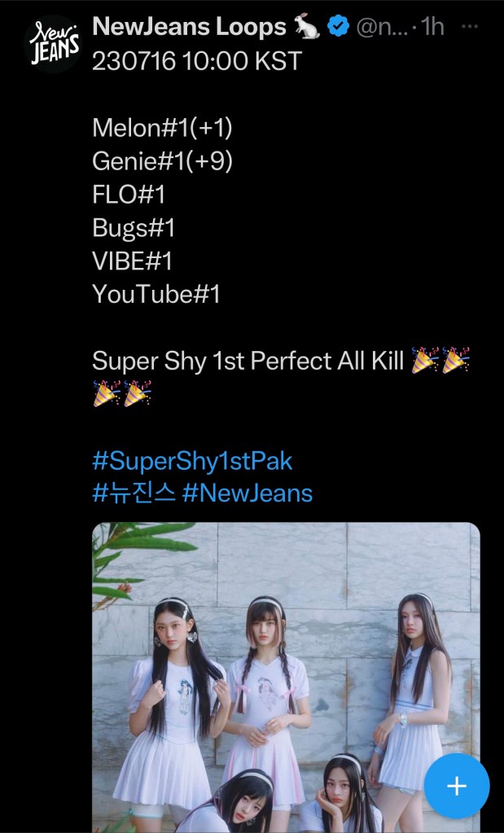Tap the compose new tweet plus button
The height and width of the screenshot is (833, 504).
[457, 786]
